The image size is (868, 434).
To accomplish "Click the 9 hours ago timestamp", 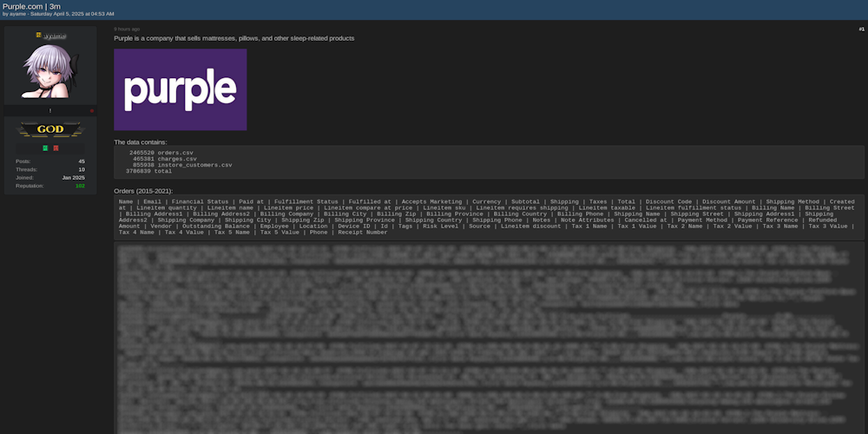I will pyautogui.click(x=127, y=29).
